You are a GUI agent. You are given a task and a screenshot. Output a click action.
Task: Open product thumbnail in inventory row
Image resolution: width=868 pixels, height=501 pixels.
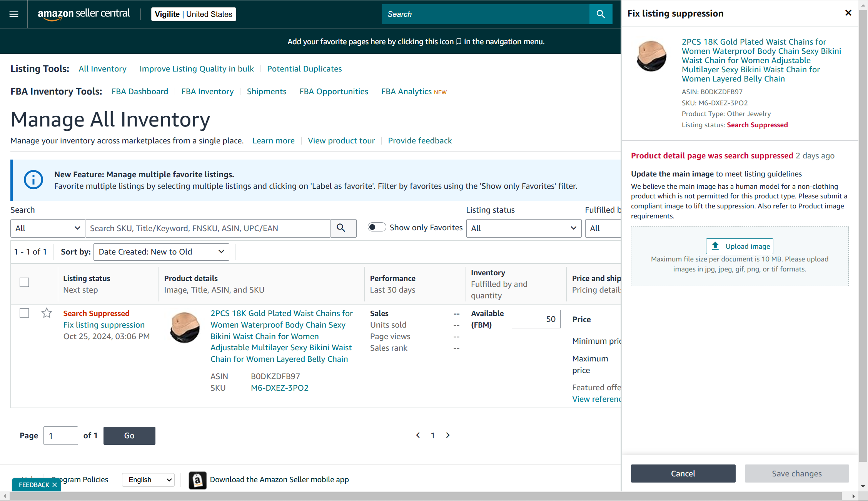click(x=185, y=327)
